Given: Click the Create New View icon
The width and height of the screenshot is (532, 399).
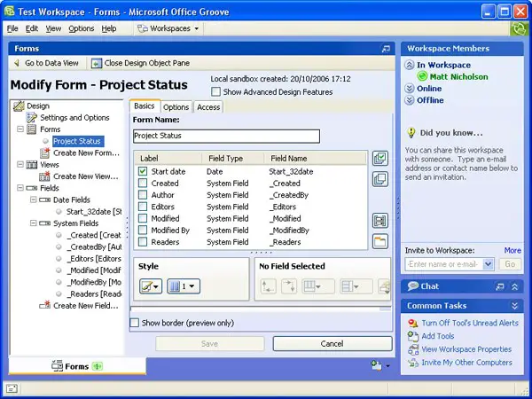Looking at the screenshot, I should (44, 176).
